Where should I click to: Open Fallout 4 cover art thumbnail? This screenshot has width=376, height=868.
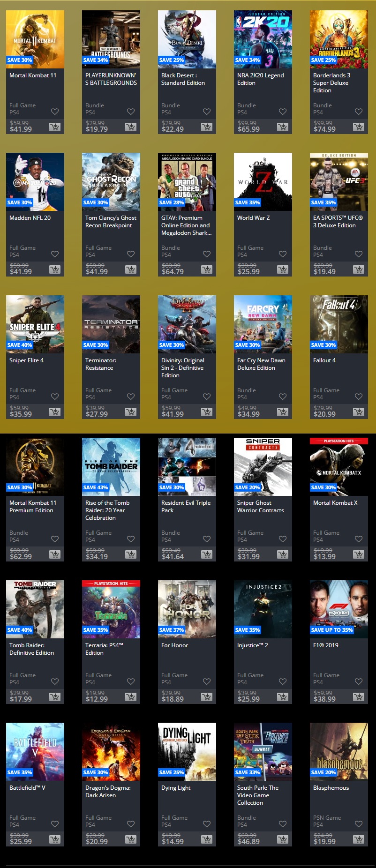pyautogui.click(x=339, y=324)
